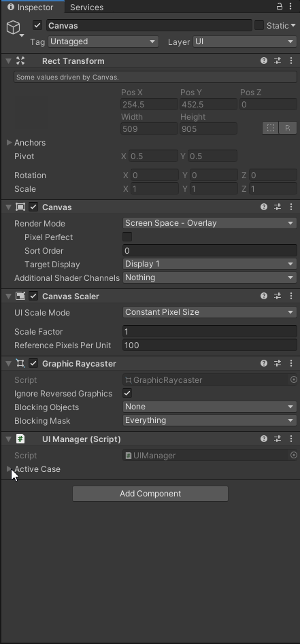Viewport: 300px width, 644px height.
Task: Enable the Pixel Perfect checkbox
Action: tap(127, 237)
